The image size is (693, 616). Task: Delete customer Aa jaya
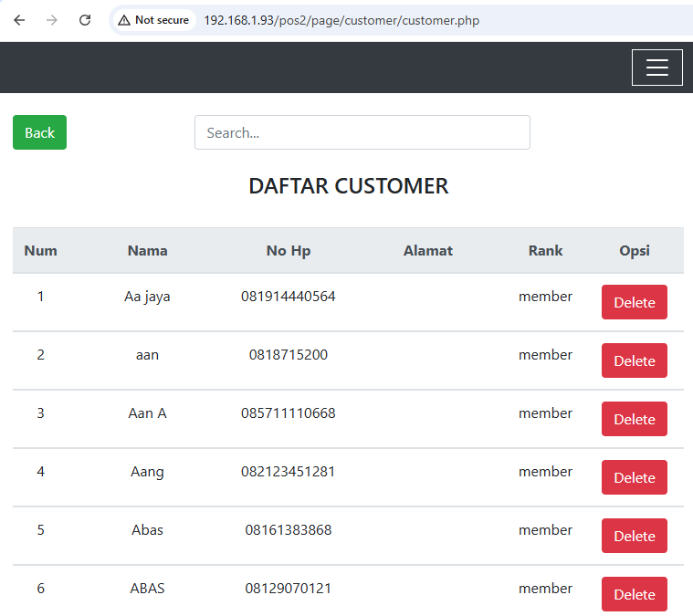click(x=634, y=302)
